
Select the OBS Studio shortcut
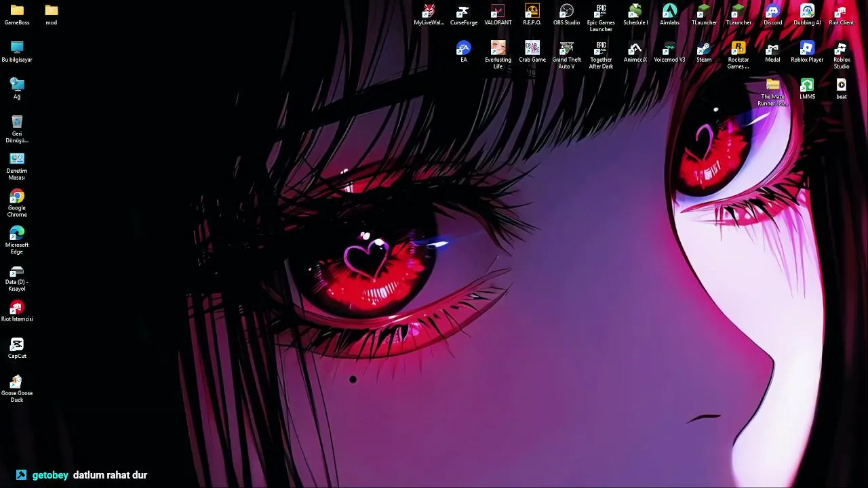click(x=566, y=14)
